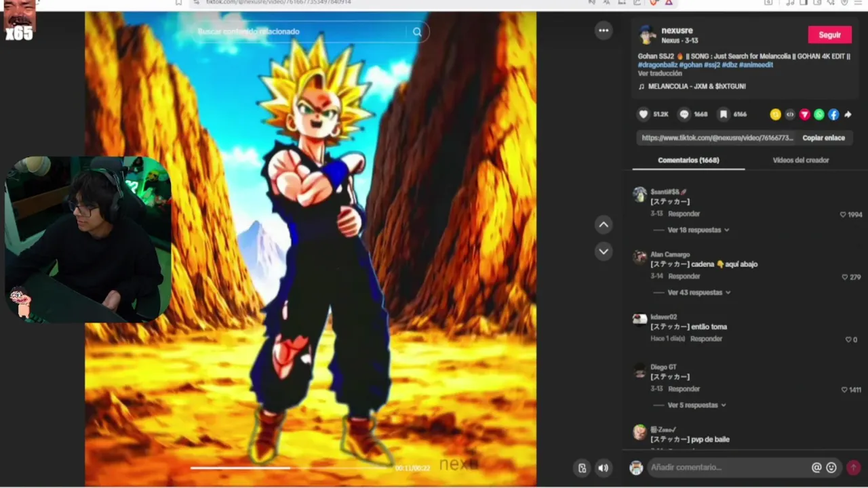
Task: Insert a mention with the @ icon
Action: pyautogui.click(x=816, y=467)
